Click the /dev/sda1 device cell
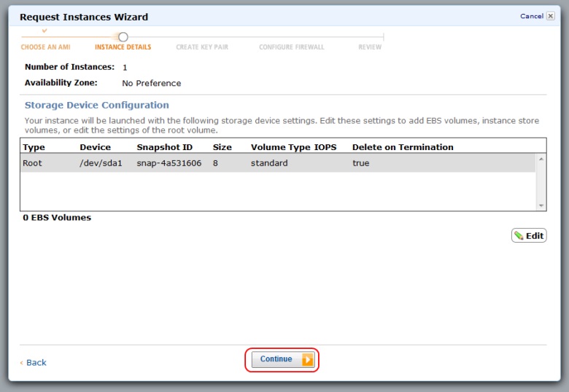 [x=101, y=163]
